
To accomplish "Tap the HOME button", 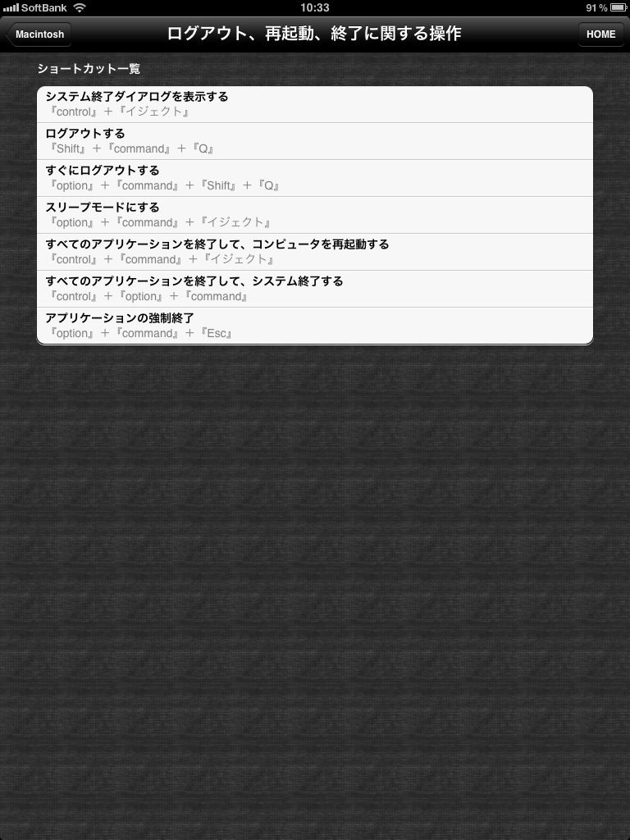I will tap(600, 34).
